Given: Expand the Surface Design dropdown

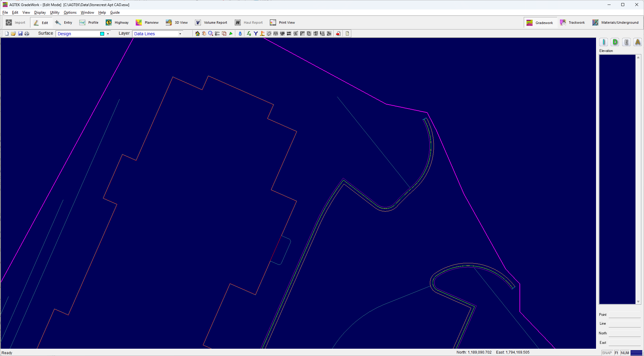Looking at the screenshot, I should coord(108,34).
